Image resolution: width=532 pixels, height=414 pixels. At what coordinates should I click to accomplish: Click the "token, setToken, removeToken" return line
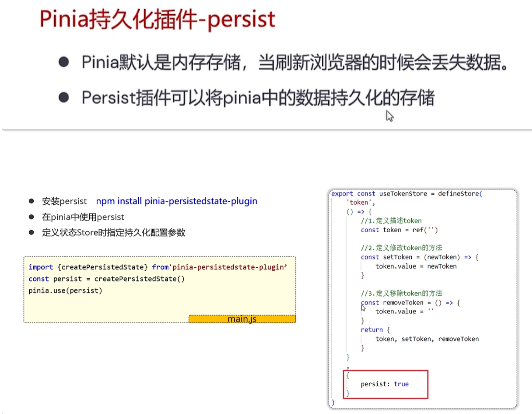tap(427, 339)
